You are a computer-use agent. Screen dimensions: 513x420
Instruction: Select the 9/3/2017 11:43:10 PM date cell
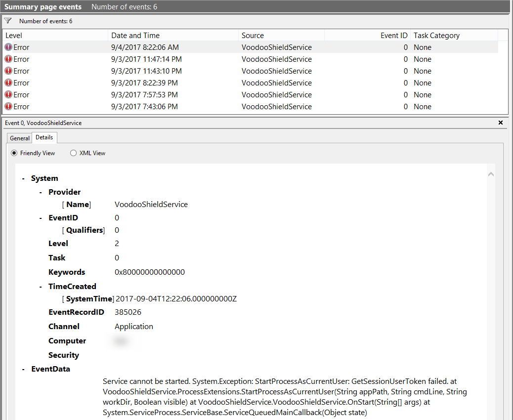pyautogui.click(x=146, y=71)
